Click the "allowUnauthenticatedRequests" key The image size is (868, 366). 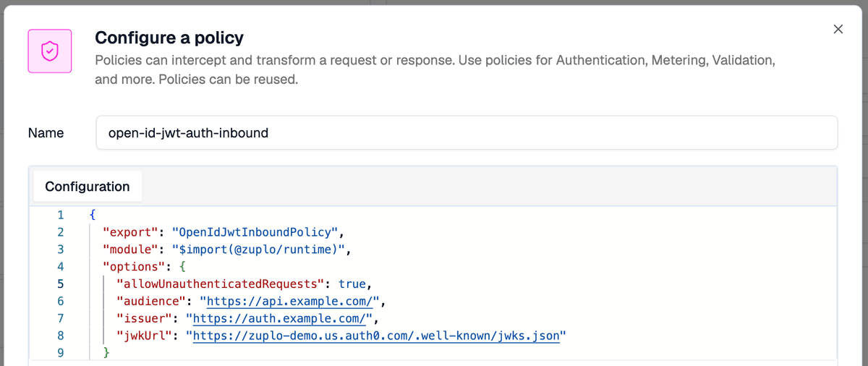click(x=221, y=284)
